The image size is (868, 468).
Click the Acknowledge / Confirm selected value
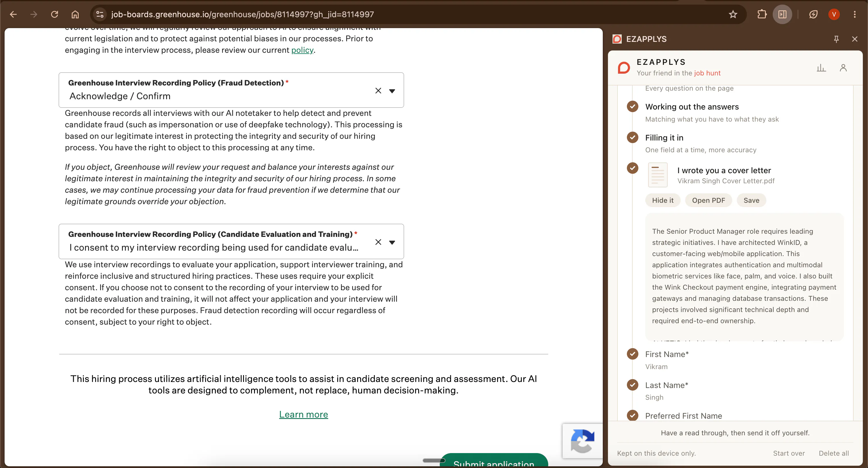tap(120, 96)
